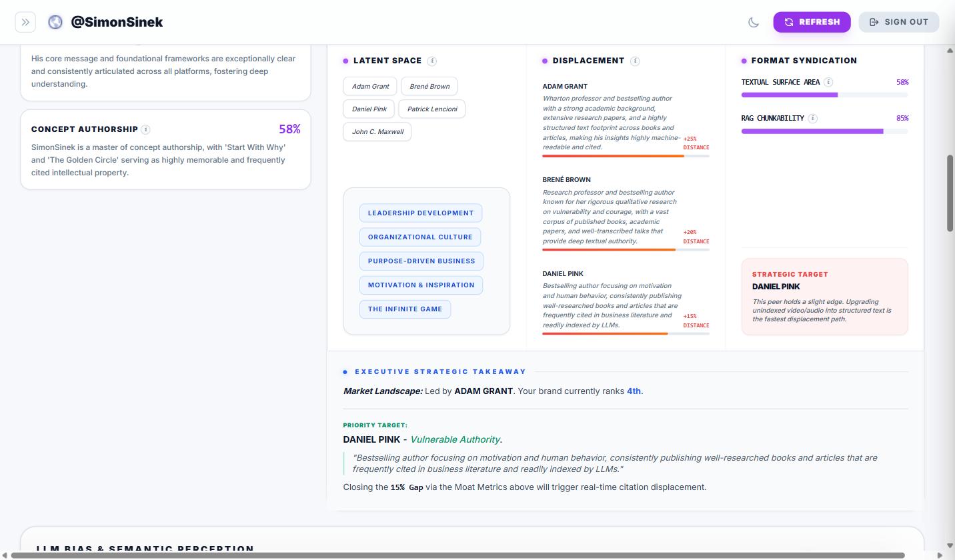Open the @SimonSinek globe avatar icon
This screenshot has width=955, height=560.
55,21
